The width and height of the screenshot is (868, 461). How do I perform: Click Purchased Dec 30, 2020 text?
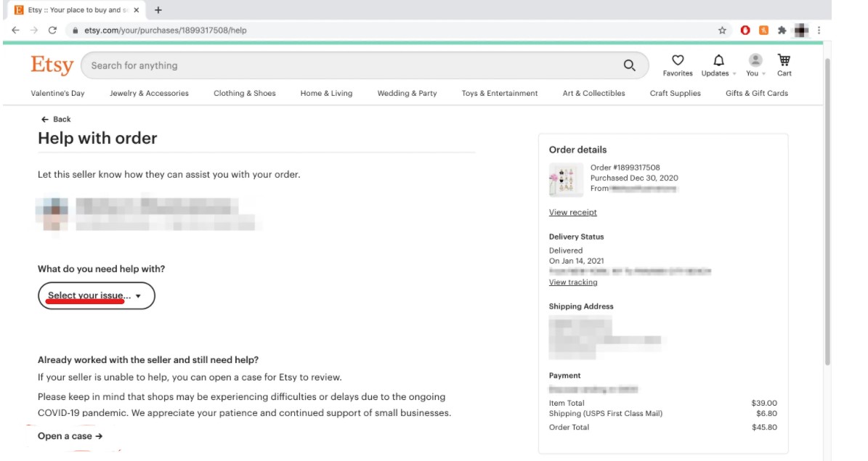coord(634,178)
